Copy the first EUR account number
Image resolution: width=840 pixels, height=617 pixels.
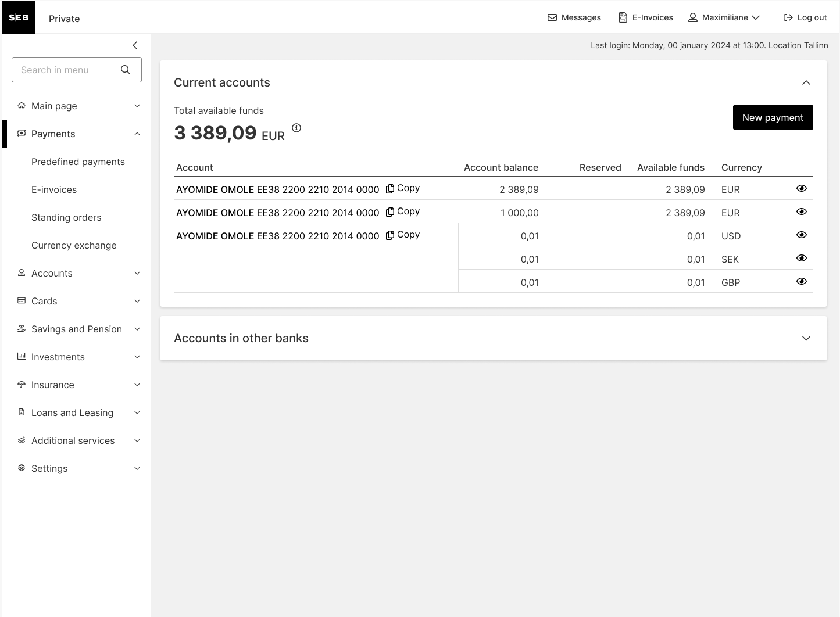[403, 188]
